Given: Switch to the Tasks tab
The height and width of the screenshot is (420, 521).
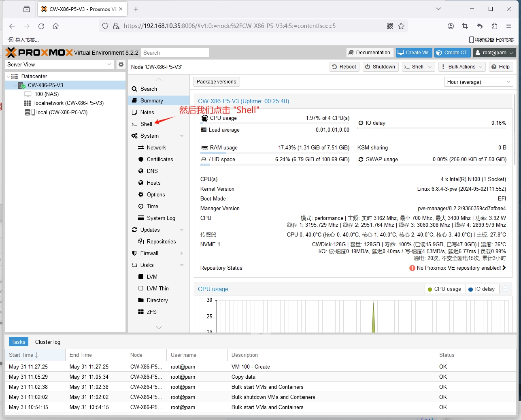Looking at the screenshot, I should click(18, 342).
